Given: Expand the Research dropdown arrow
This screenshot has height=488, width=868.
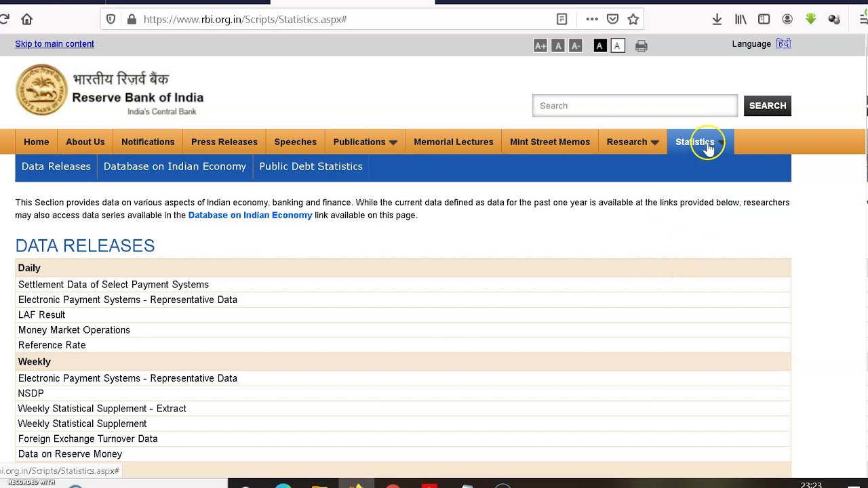Looking at the screenshot, I should coord(654,142).
